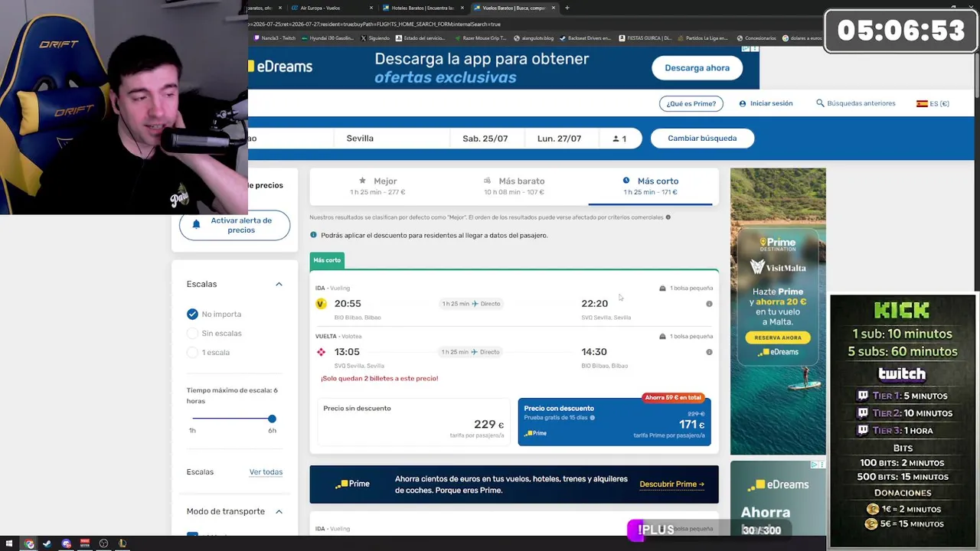The width and height of the screenshot is (980, 551).
Task: Click the info icon beside the resident discount notice
Action: tap(313, 235)
